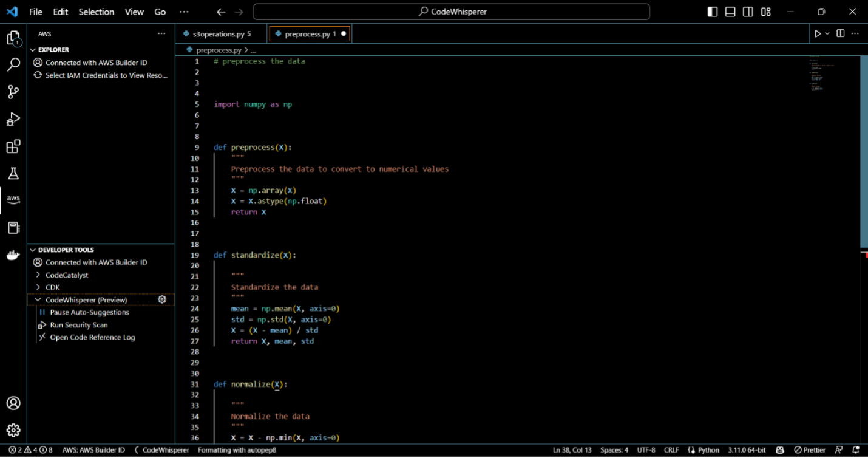Open the Extensions view
The image size is (868, 458).
coord(13,146)
